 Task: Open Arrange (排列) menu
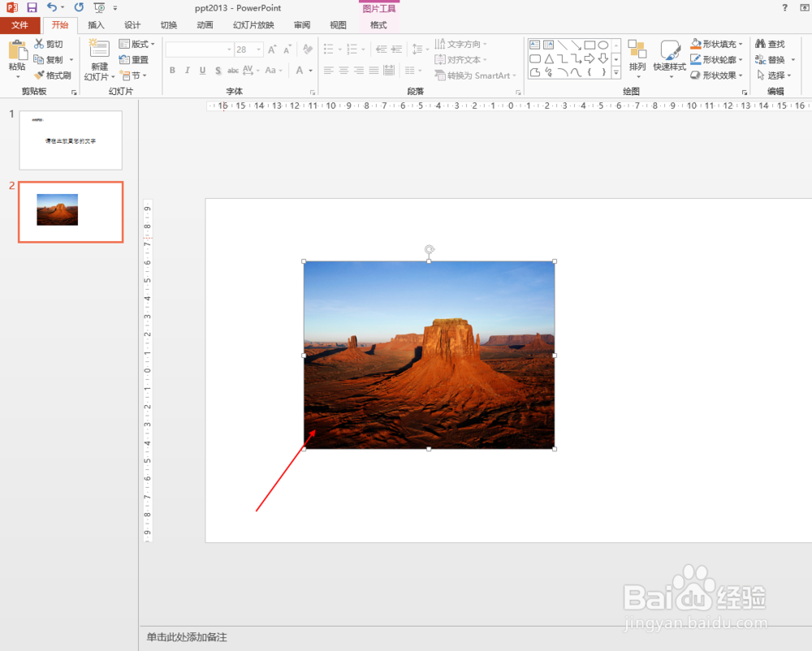[637, 58]
